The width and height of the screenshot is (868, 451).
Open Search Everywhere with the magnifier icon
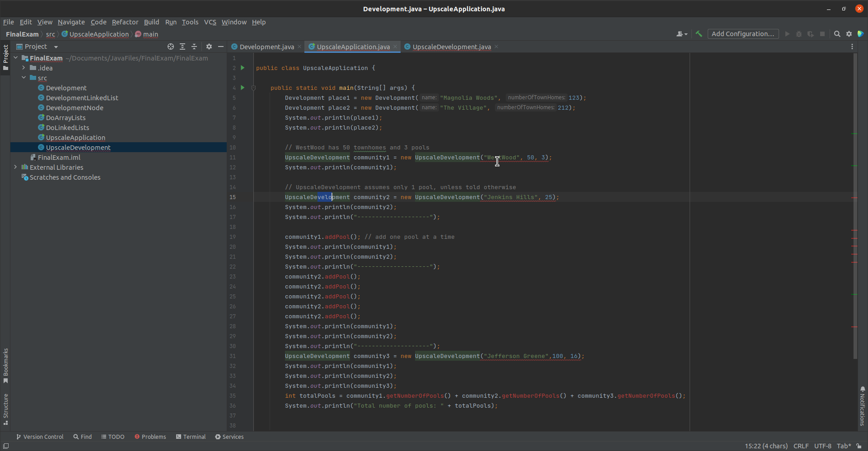coord(837,34)
